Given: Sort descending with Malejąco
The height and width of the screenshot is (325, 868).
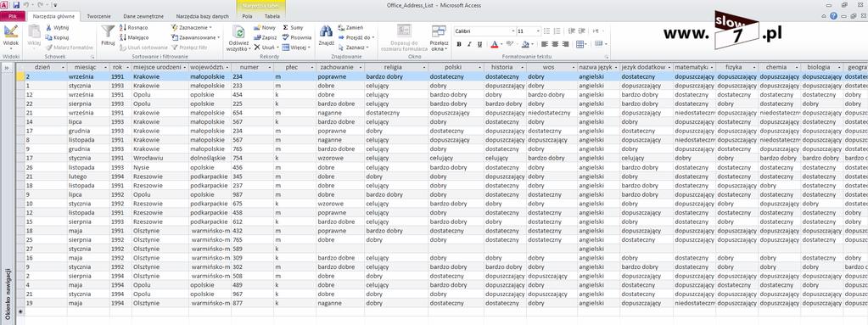Looking at the screenshot, I should (x=134, y=37).
